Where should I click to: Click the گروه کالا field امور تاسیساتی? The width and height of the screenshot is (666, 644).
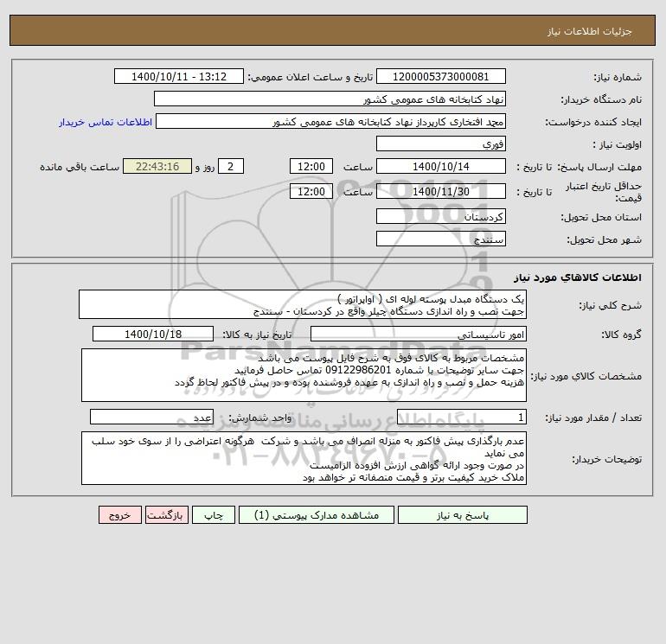(x=419, y=334)
